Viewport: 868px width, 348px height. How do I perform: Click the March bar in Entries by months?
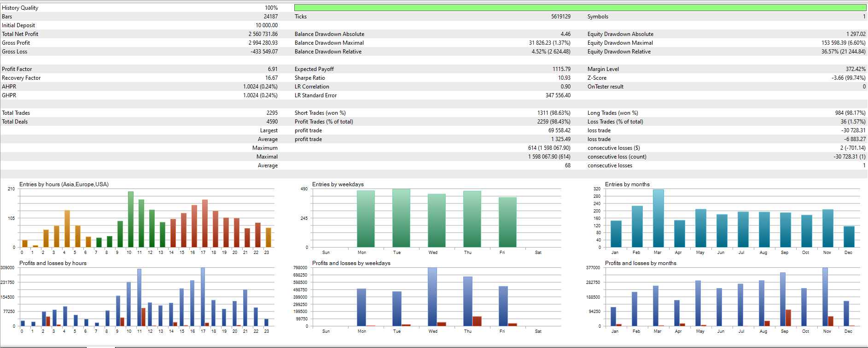[658, 218]
